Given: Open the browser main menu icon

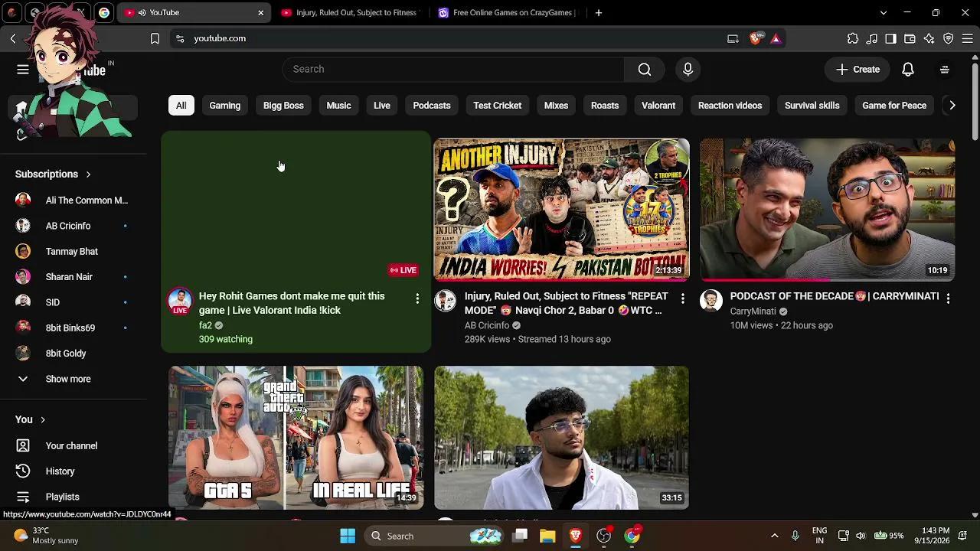Looking at the screenshot, I should click(967, 38).
